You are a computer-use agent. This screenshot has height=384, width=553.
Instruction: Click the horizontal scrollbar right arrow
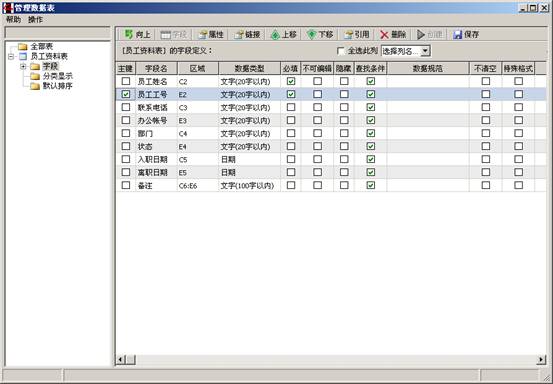point(541,359)
